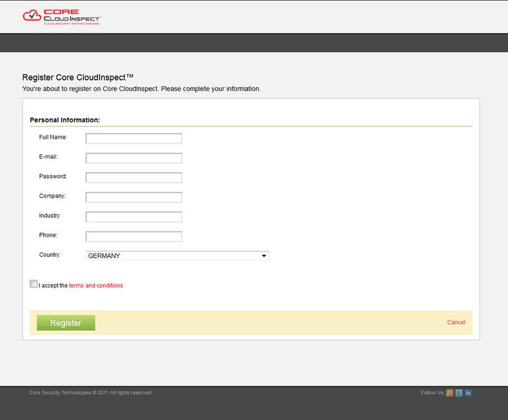Open the terms and conditions link
Screen dimensions: 508x420
click(96, 286)
